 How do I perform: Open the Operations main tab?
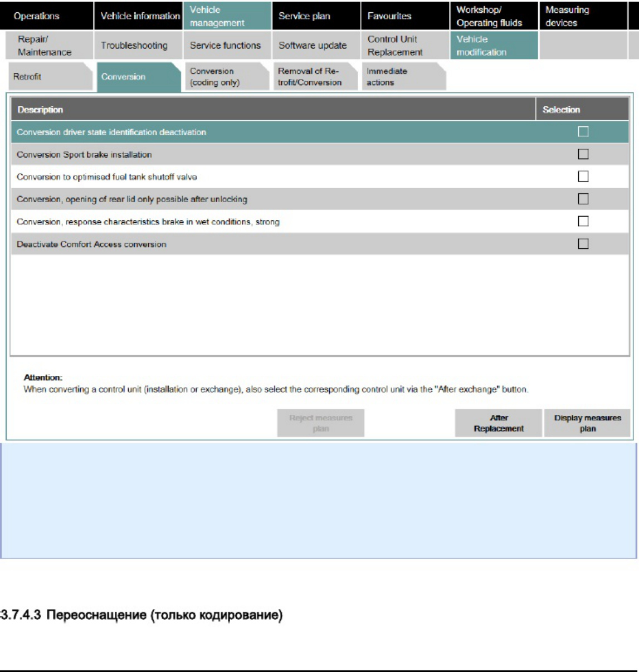point(47,16)
